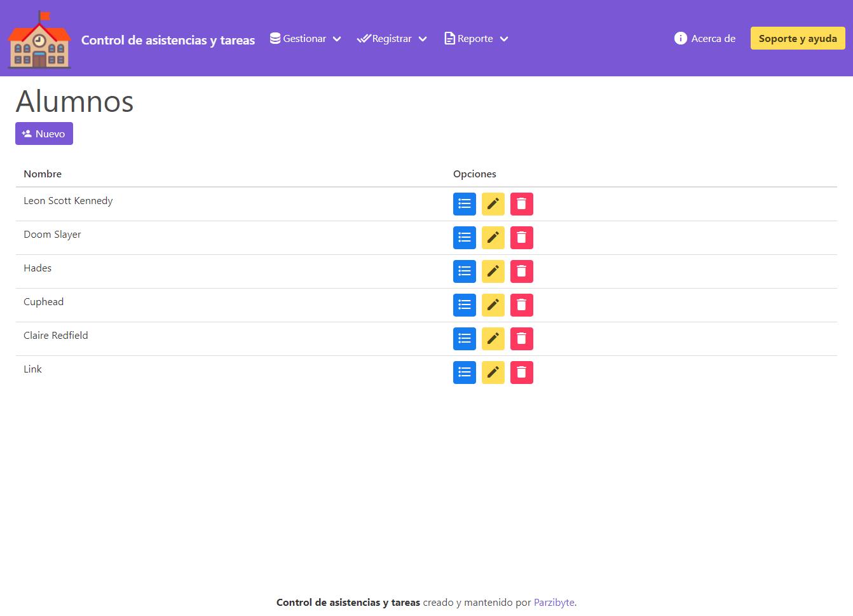853x616 pixels.
Task: Delete Hades using the trash icon
Action: point(521,271)
